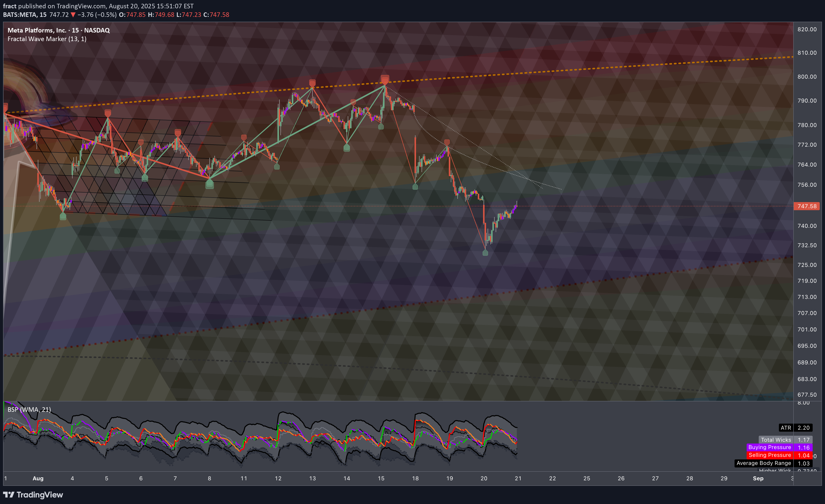Image resolution: width=825 pixels, height=504 pixels.
Task: Click the 'BATS:META, 15' ticker text
Action: tap(25, 15)
